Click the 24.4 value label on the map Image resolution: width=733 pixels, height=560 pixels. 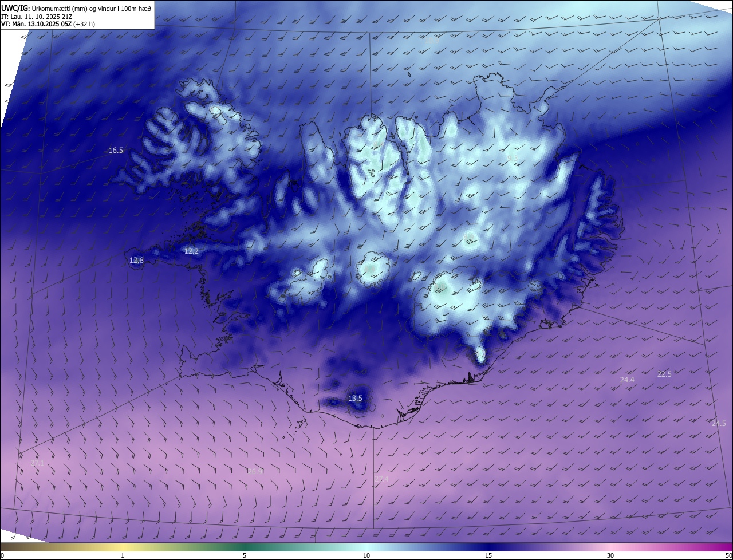tap(627, 380)
